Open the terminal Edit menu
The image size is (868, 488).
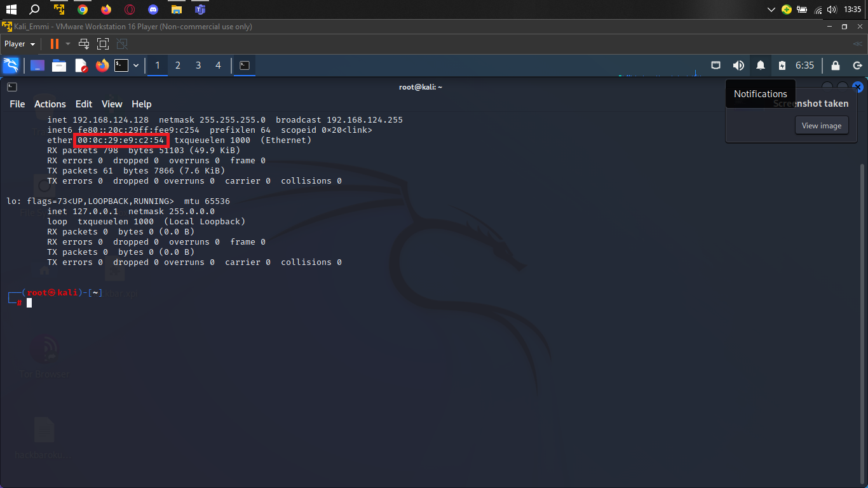click(x=84, y=104)
